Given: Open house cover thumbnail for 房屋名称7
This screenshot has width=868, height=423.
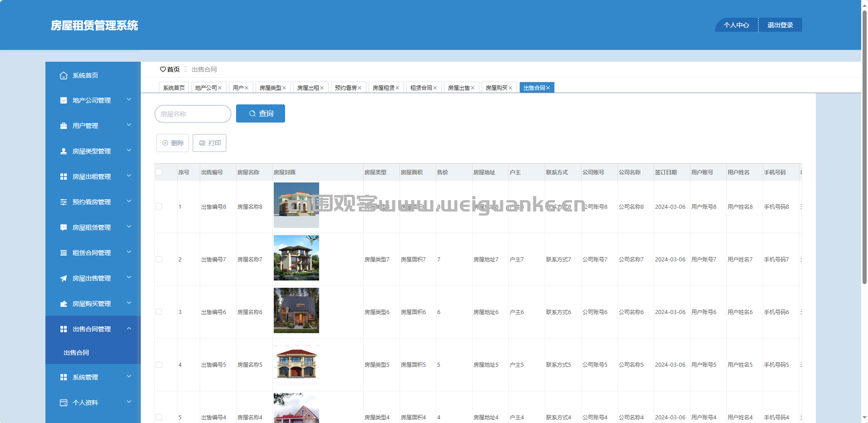Looking at the screenshot, I should pyautogui.click(x=296, y=258).
